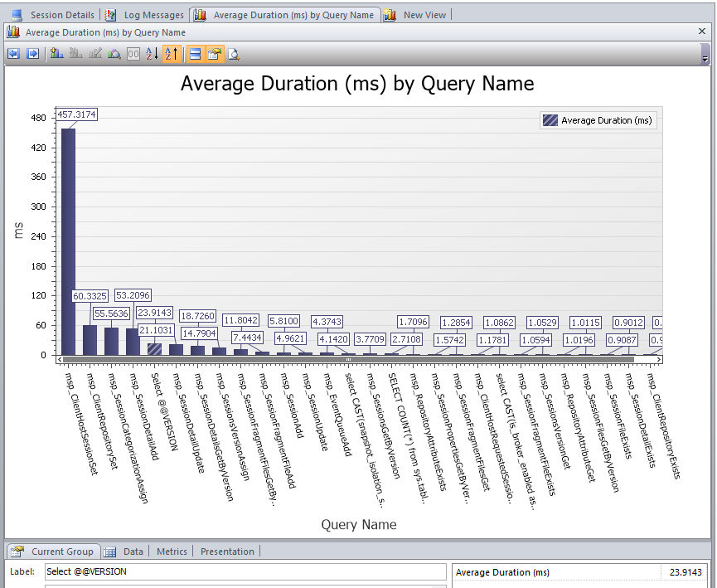Open the New View tab
717x588 pixels.
tap(424, 15)
